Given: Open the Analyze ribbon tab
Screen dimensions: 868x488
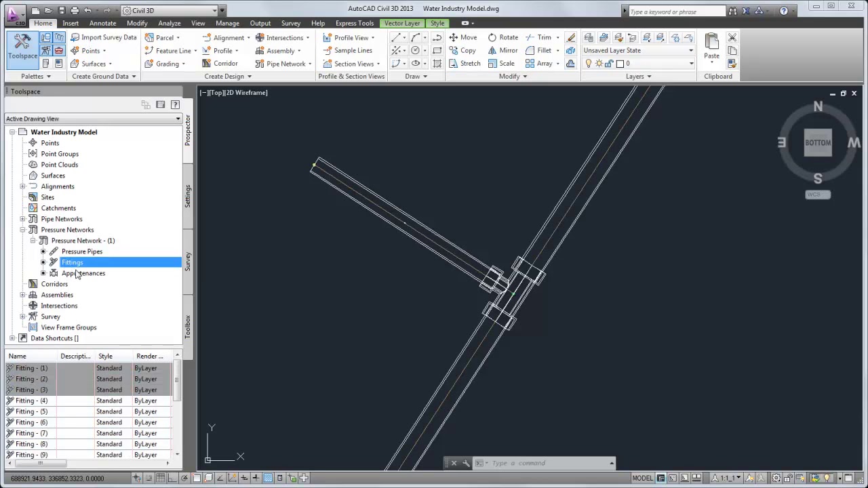Looking at the screenshot, I should point(169,23).
